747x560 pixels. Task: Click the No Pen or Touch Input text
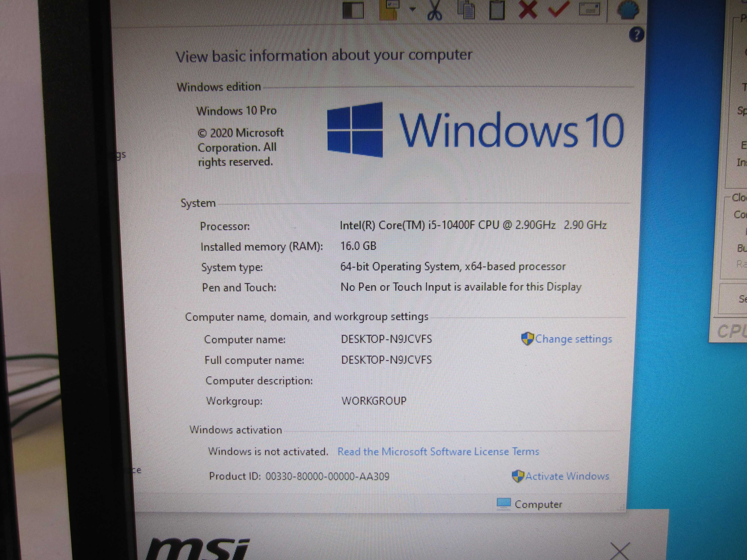coord(461,287)
